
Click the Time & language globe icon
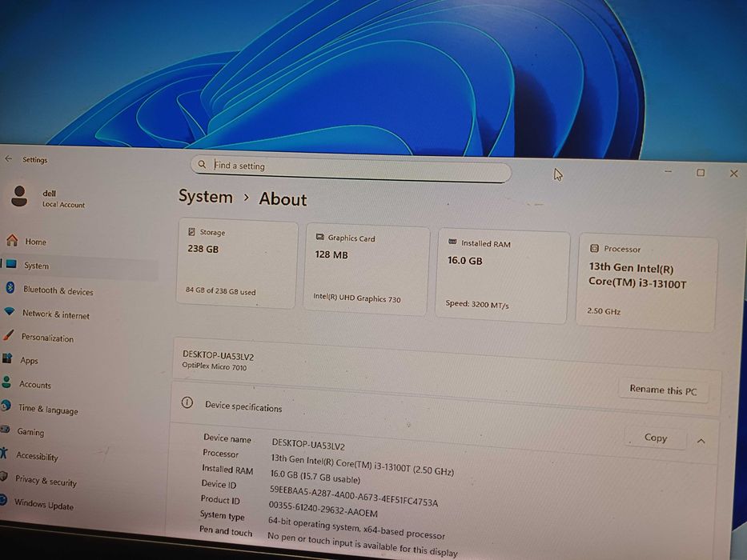pyautogui.click(x=6, y=406)
